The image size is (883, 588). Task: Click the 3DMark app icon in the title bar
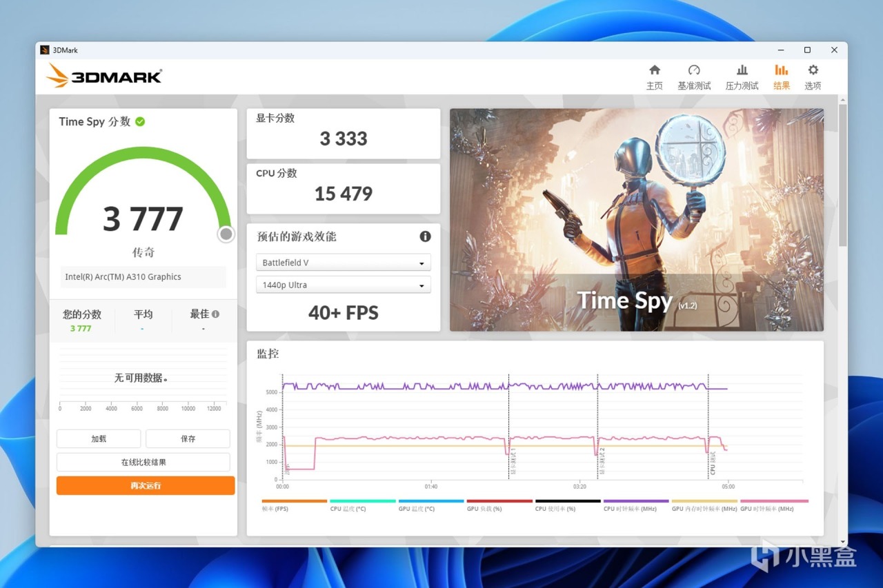(45, 50)
